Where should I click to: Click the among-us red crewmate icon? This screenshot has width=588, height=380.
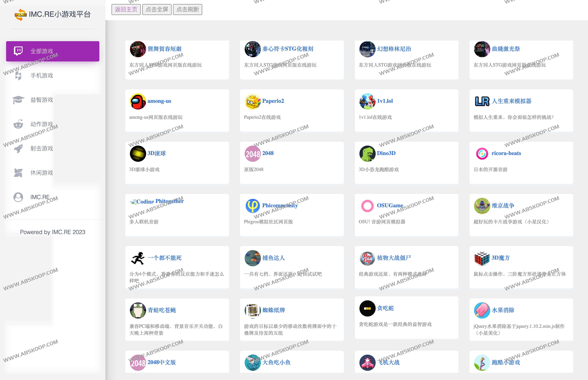coord(138,101)
